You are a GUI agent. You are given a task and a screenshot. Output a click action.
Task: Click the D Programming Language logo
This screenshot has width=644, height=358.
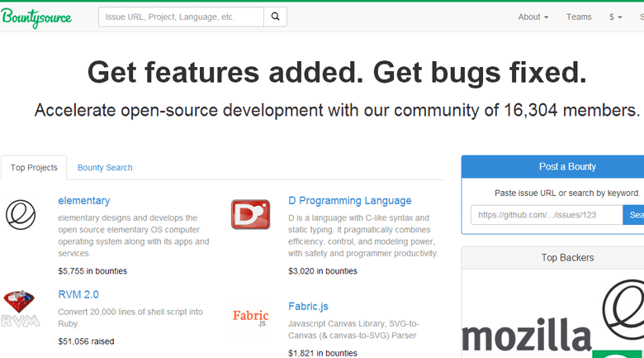[x=250, y=215]
